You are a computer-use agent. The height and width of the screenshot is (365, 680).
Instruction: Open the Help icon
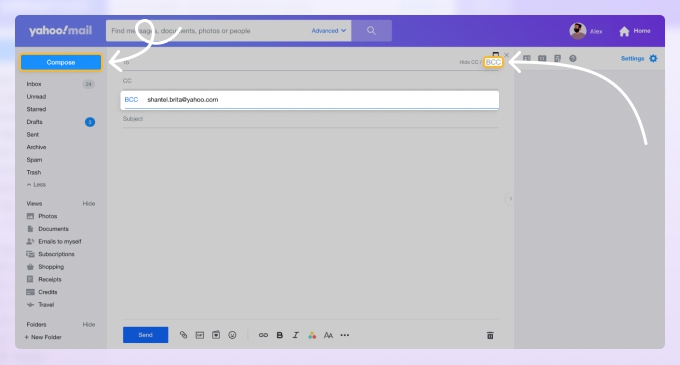tap(573, 58)
